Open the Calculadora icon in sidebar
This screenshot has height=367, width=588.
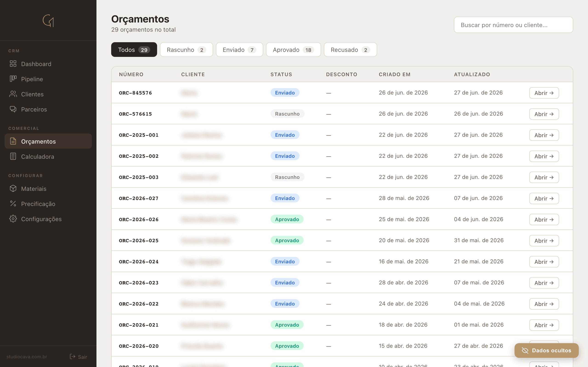[13, 156]
